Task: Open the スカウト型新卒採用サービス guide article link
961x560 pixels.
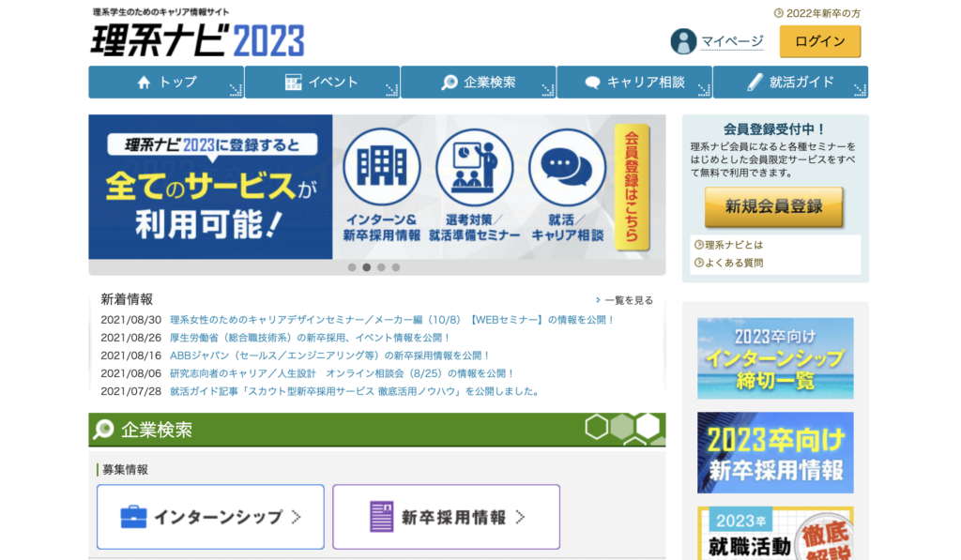Action: click(355, 391)
